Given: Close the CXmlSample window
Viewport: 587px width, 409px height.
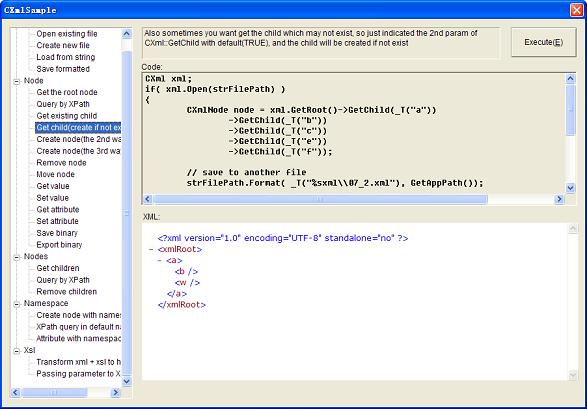Looking at the screenshot, I should (x=576, y=10).
